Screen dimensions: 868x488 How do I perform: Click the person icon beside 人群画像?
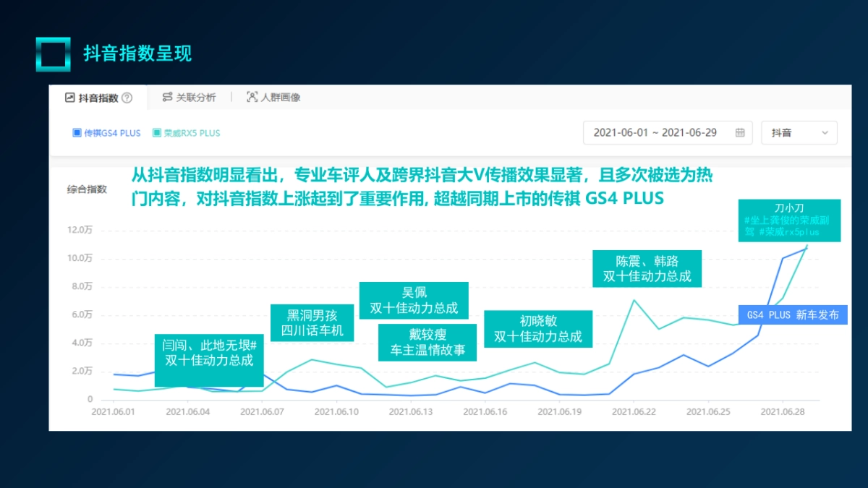(251, 96)
